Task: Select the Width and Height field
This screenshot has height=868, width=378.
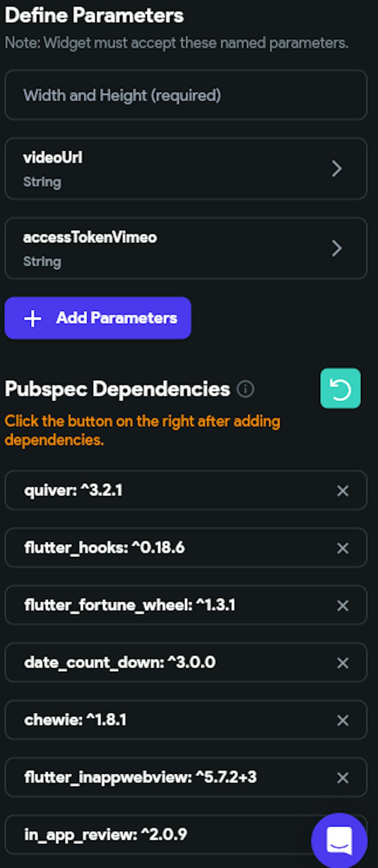Action: [x=185, y=95]
